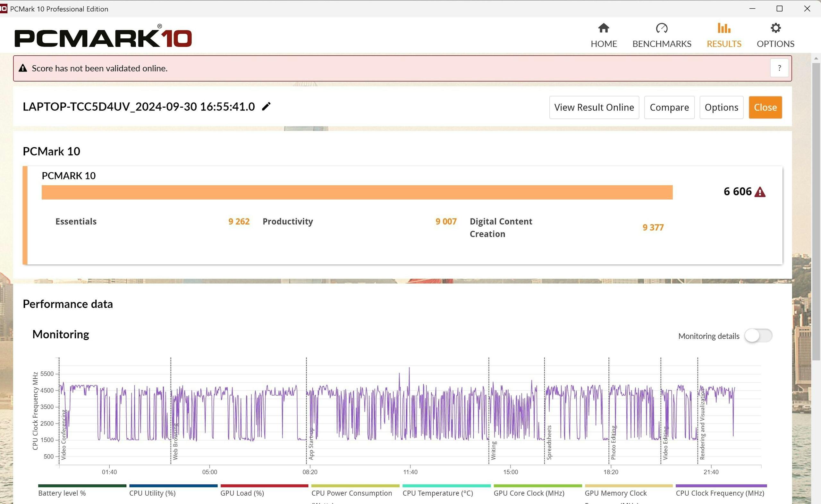Click the Compare button
Viewport: 821px width, 504px height.
669,107
